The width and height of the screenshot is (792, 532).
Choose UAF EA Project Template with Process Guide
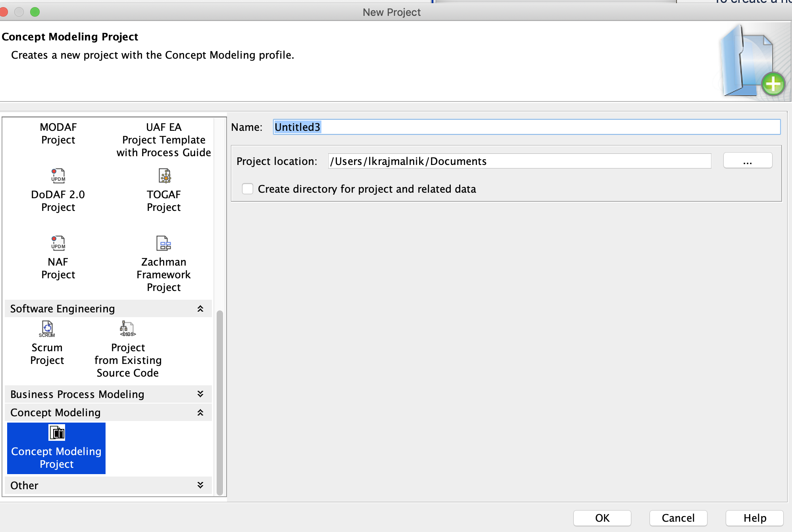click(163, 140)
